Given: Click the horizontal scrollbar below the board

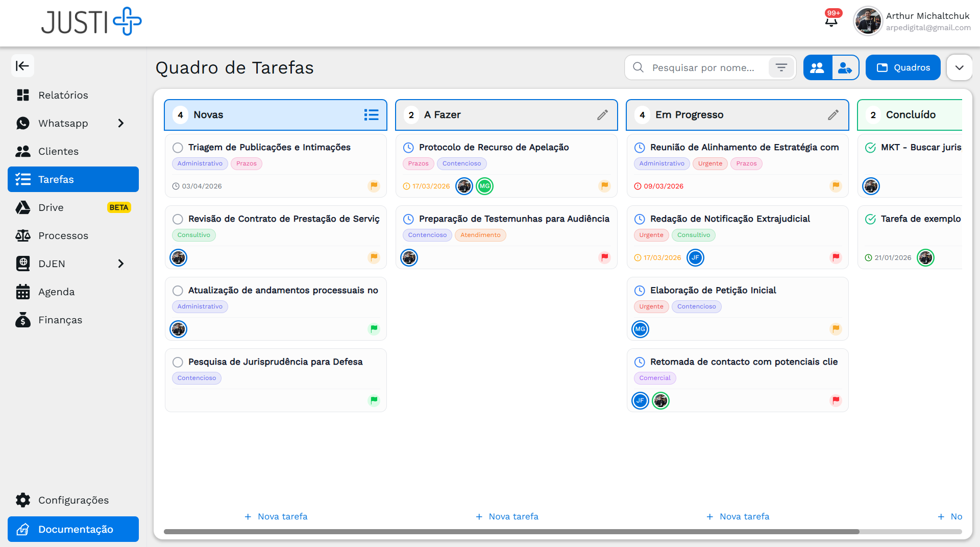Looking at the screenshot, I should click(510, 532).
